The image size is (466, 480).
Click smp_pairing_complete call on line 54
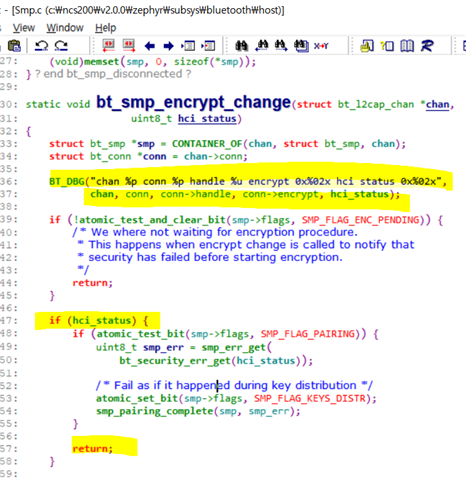tap(155, 411)
